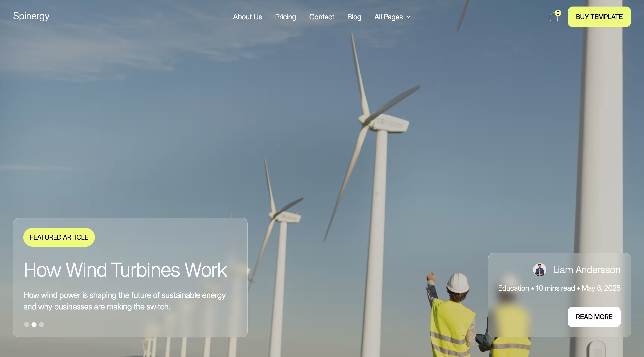Click the cart item count badge
644x357 pixels.
click(x=558, y=13)
